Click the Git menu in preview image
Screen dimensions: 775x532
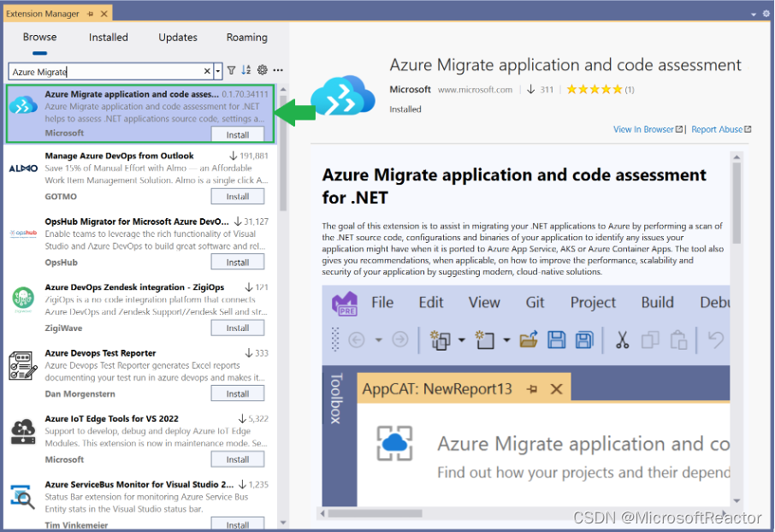point(535,302)
